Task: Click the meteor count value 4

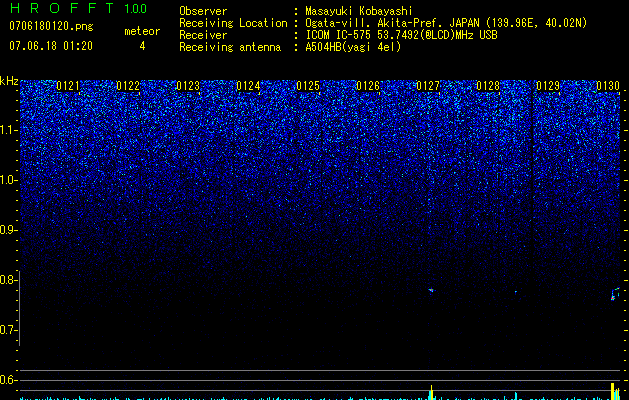Action: 142,46
